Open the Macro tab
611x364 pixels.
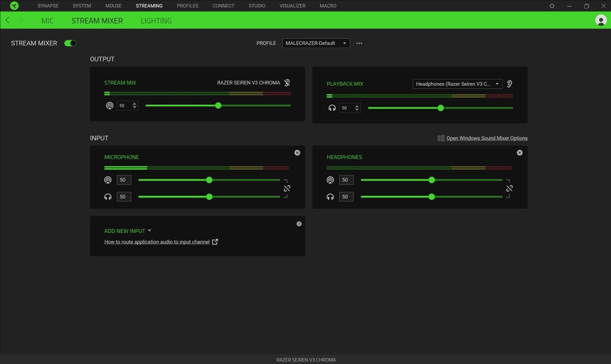(x=328, y=6)
